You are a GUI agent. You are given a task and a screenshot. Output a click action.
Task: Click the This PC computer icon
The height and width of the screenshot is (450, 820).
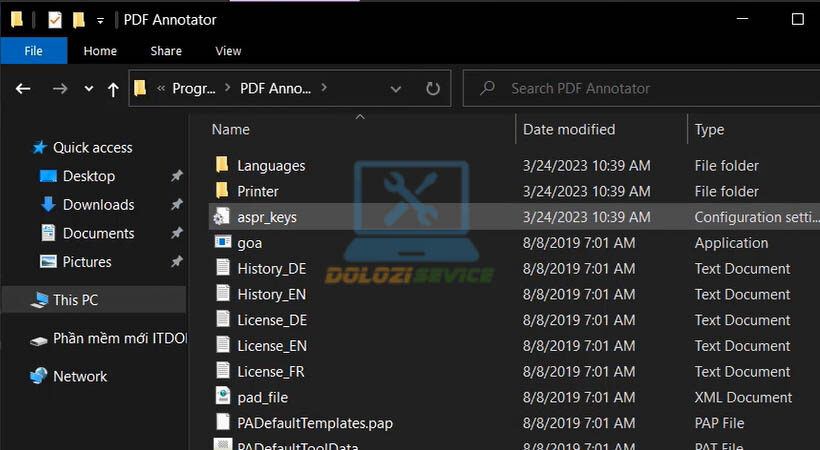39,300
